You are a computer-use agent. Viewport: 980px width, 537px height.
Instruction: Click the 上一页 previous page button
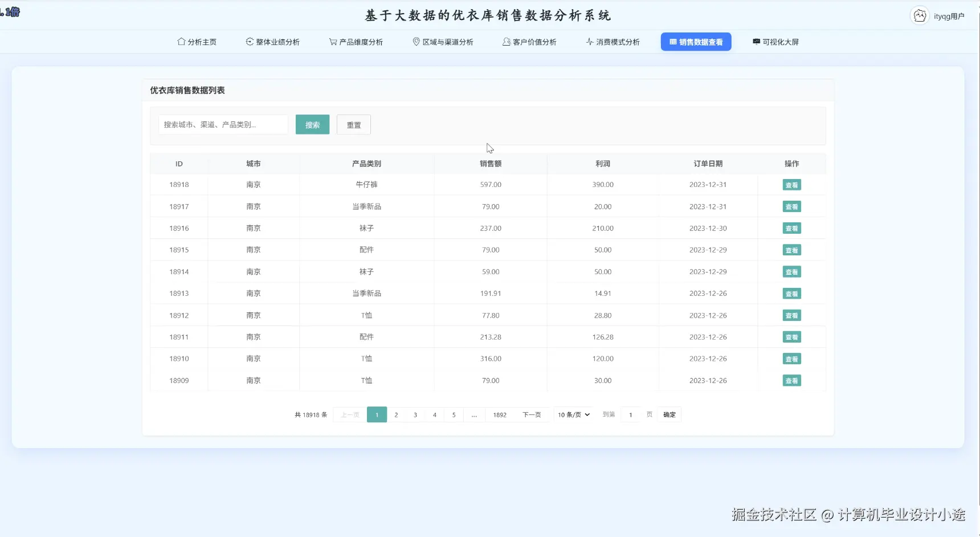350,414
